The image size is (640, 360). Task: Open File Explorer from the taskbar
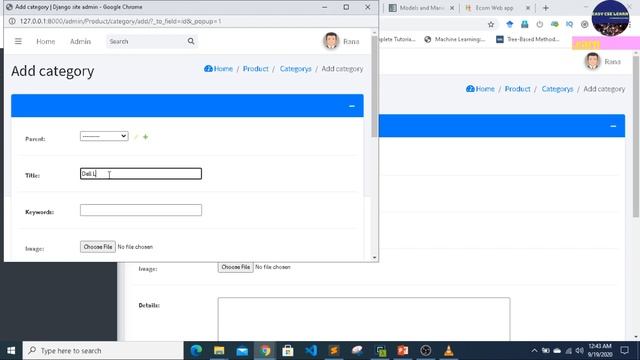[x=219, y=351]
